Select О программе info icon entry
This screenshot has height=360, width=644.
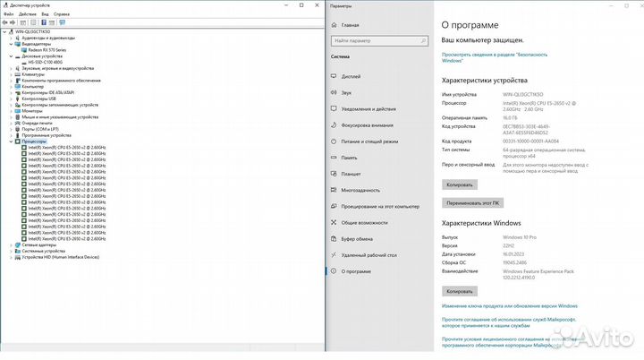tap(334, 271)
